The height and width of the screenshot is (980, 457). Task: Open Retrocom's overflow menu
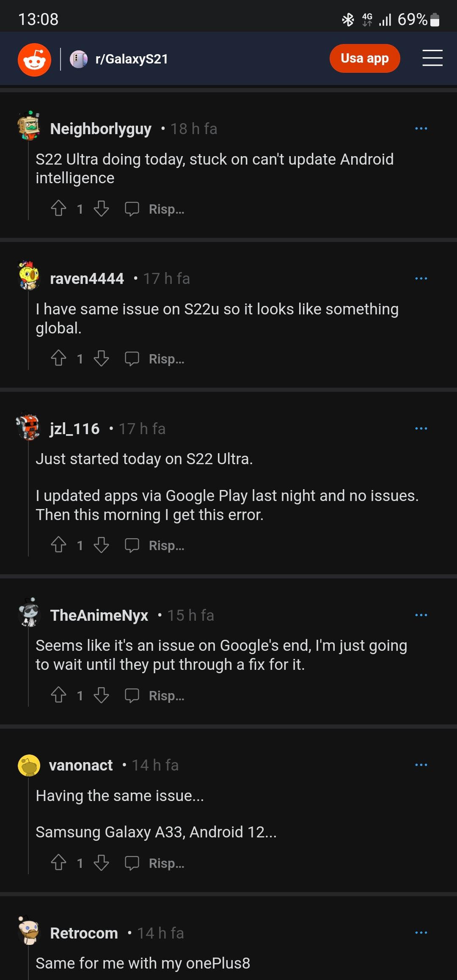pos(421,933)
